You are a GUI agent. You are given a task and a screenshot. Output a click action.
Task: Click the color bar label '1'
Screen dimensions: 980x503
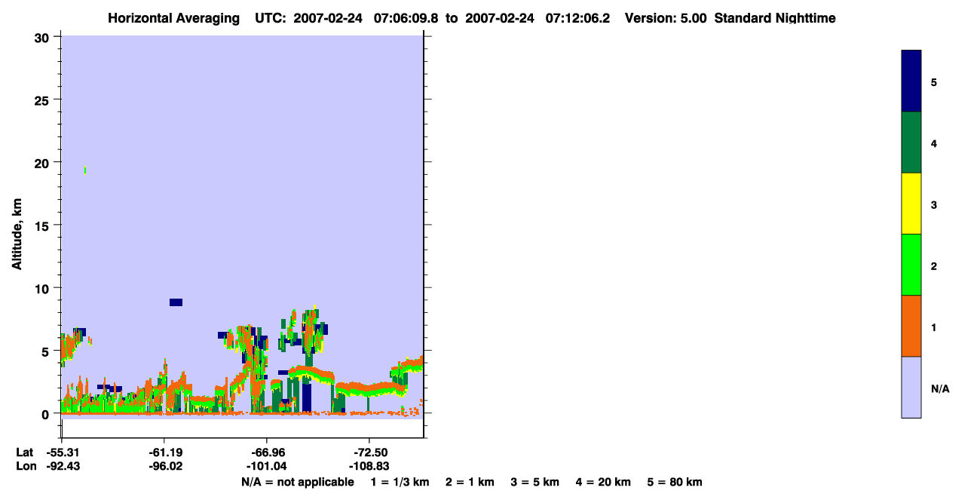tap(934, 327)
